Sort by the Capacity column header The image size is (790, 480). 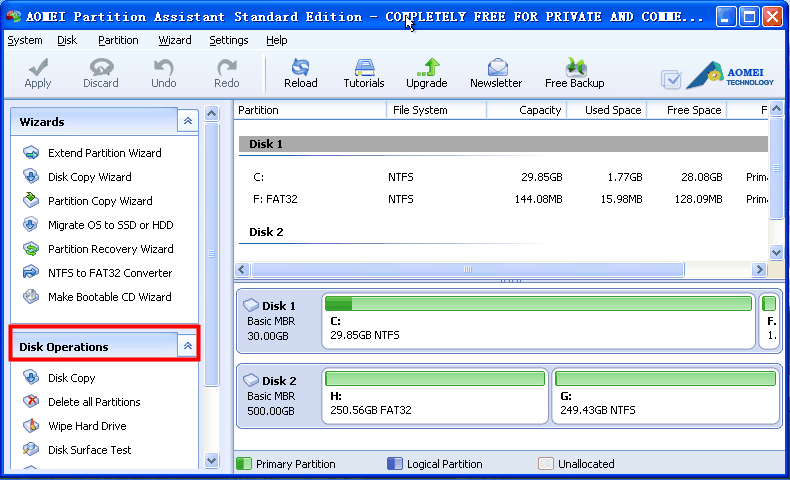527,110
